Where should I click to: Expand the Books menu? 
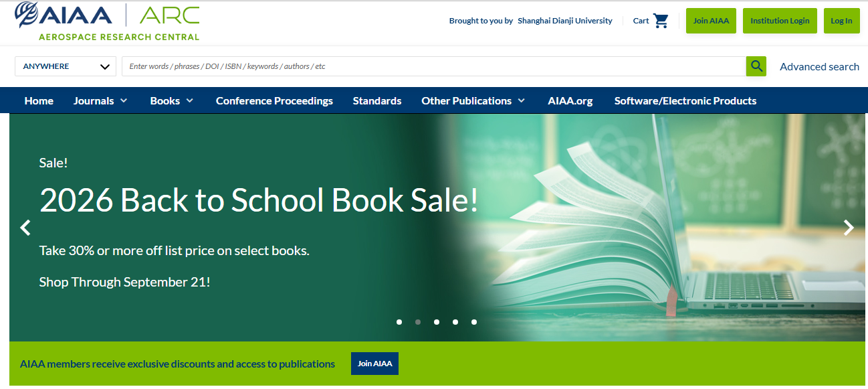pos(172,100)
